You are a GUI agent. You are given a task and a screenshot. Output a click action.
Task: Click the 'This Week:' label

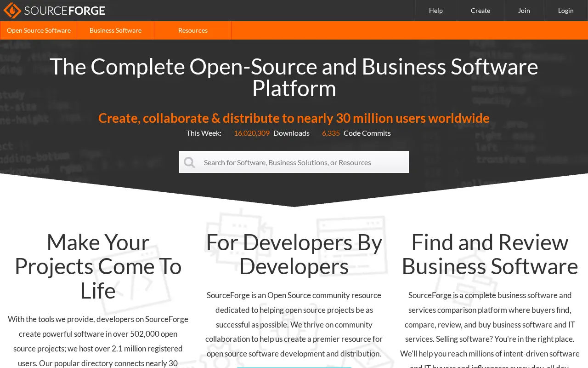(204, 133)
